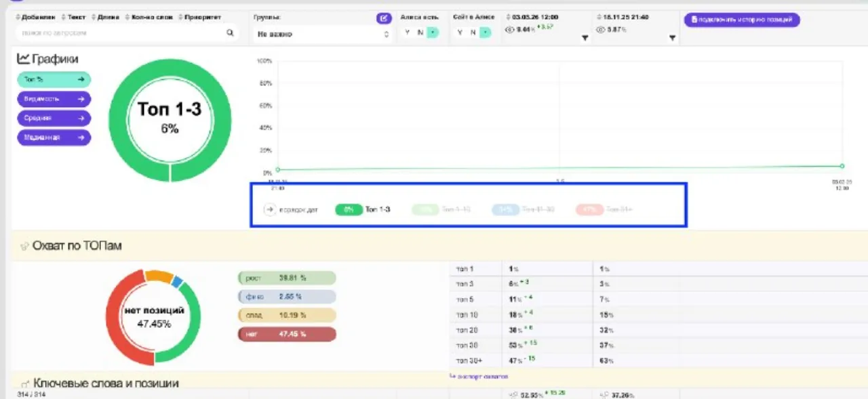Viewport: 868px width, 399px height.
Task: Click the last data point on the line chart
Action: [842, 166]
